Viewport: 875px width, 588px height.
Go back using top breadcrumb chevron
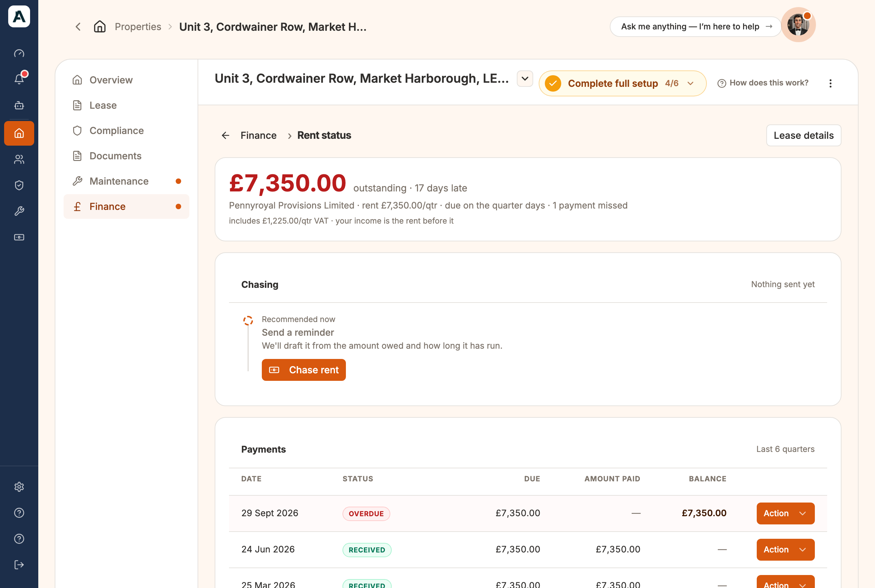78,27
